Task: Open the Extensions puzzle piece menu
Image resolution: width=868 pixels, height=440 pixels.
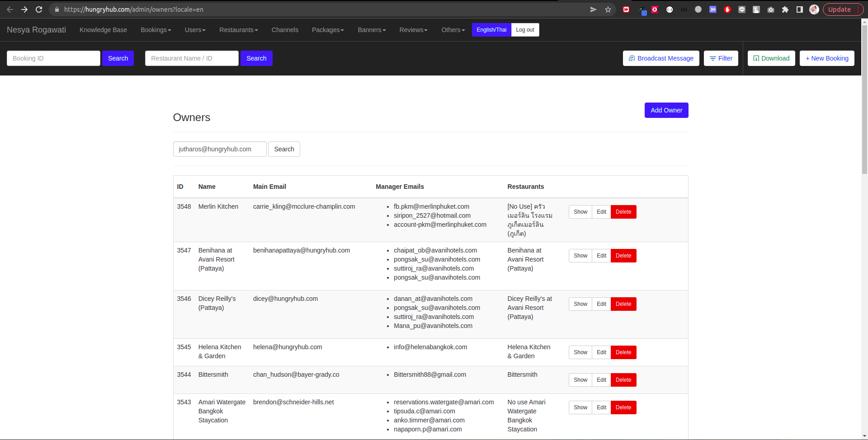Action: point(785,9)
